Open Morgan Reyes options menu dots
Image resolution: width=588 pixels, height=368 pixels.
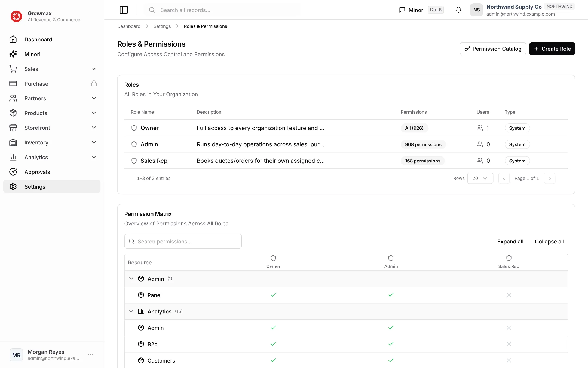pyautogui.click(x=91, y=355)
